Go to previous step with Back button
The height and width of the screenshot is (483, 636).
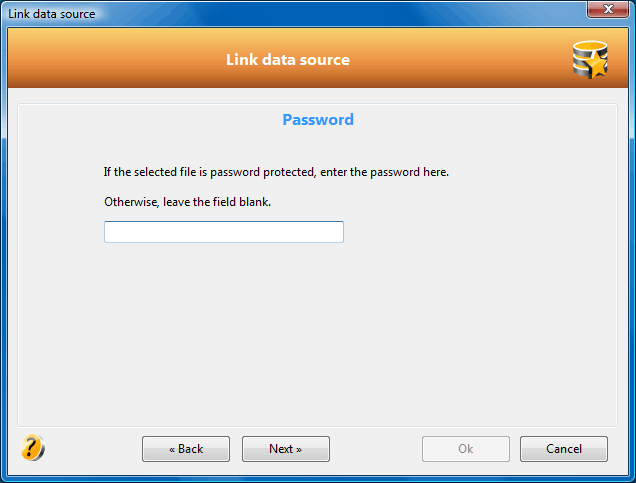click(186, 449)
